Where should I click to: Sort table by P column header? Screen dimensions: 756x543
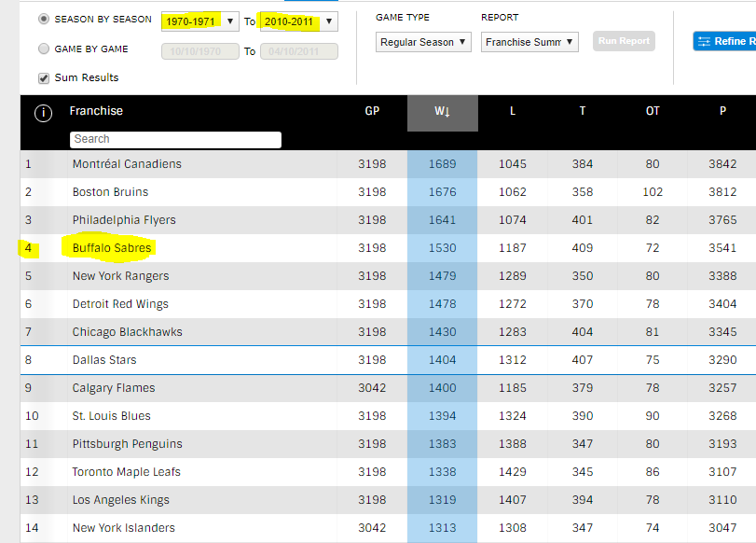click(722, 111)
